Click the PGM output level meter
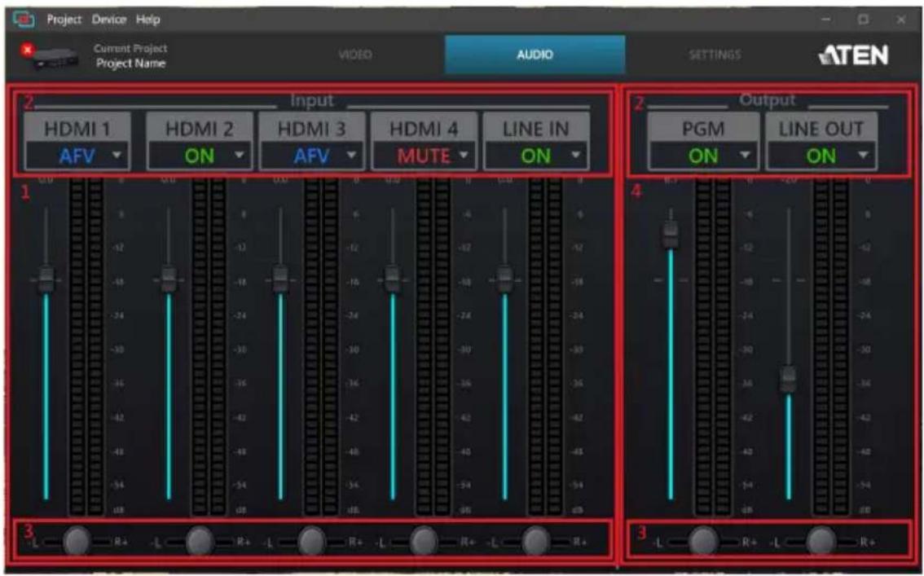Viewport: 924px width, 576px height. click(x=714, y=346)
